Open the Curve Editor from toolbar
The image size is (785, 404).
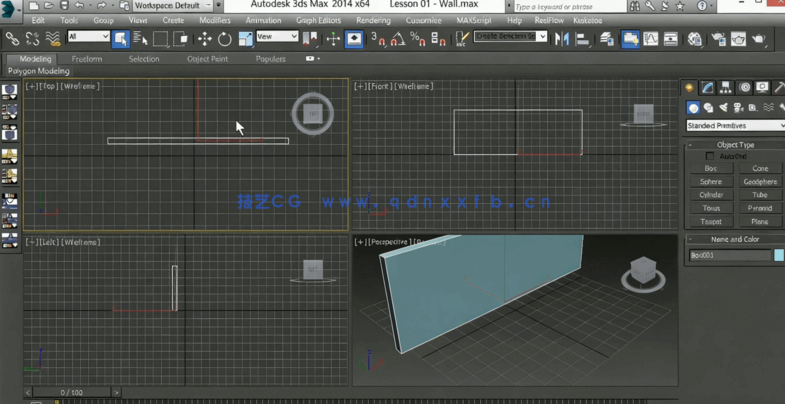point(651,39)
